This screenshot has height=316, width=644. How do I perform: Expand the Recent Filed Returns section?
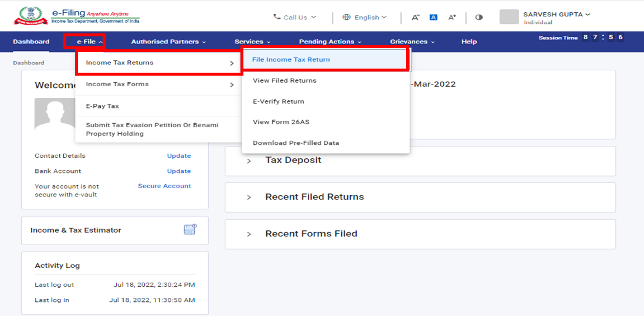click(x=249, y=197)
